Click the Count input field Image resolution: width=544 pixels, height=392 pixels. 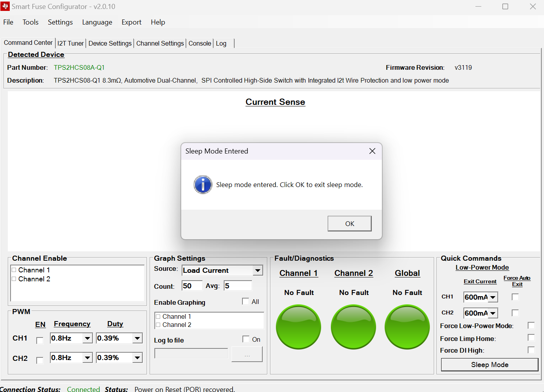coord(192,286)
